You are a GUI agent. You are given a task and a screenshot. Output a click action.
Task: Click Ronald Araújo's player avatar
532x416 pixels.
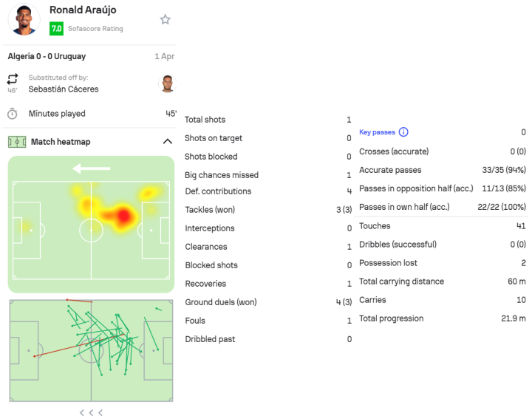24,19
